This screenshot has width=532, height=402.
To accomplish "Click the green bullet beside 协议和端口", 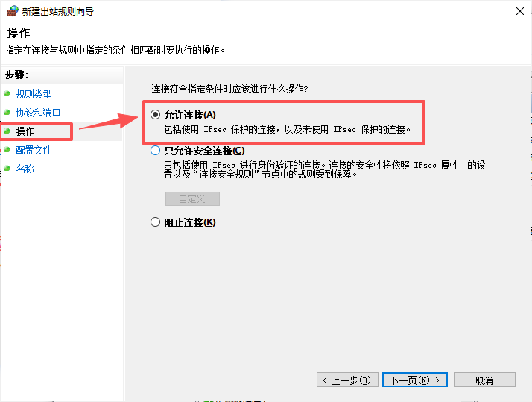I will (x=7, y=112).
